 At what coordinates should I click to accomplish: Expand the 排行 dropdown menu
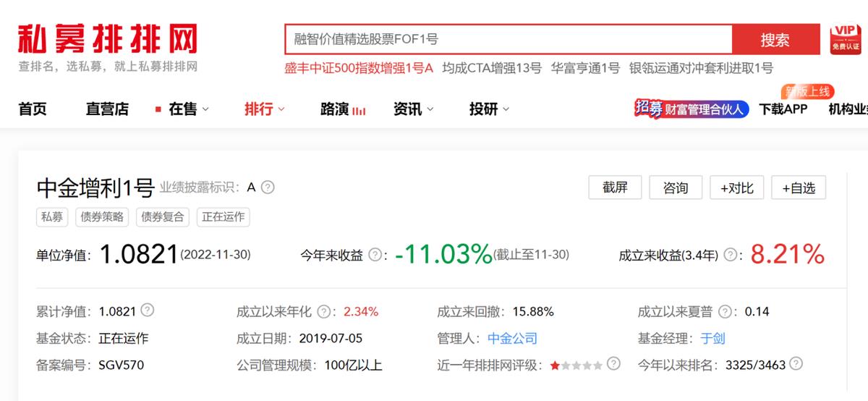pyautogui.click(x=264, y=109)
